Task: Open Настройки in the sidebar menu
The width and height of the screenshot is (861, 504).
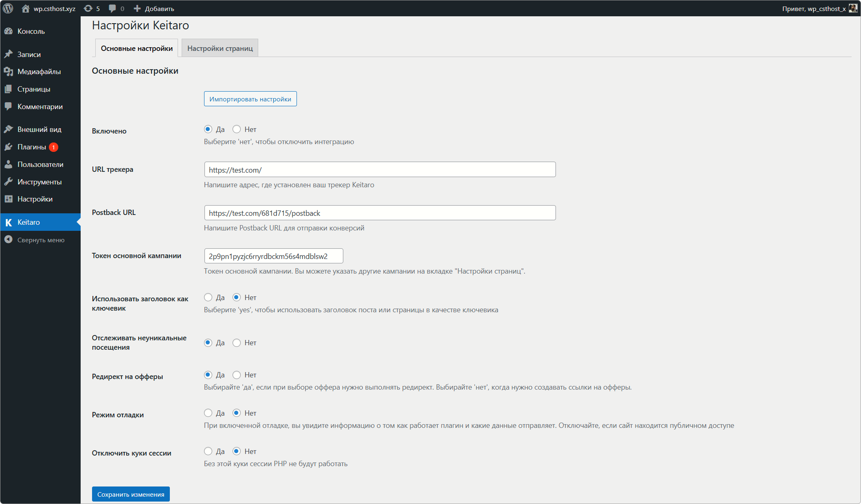Action: [x=40, y=199]
